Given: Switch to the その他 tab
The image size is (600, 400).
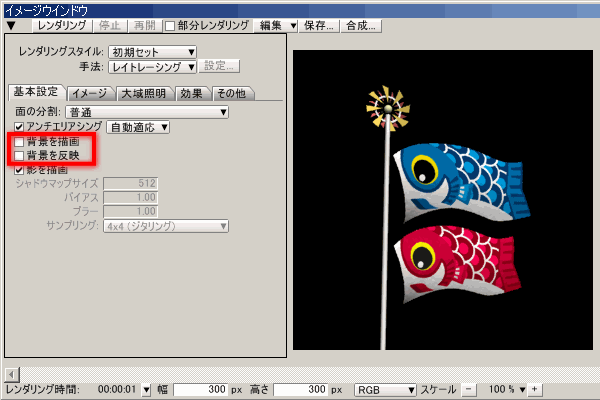Looking at the screenshot, I should (x=232, y=93).
